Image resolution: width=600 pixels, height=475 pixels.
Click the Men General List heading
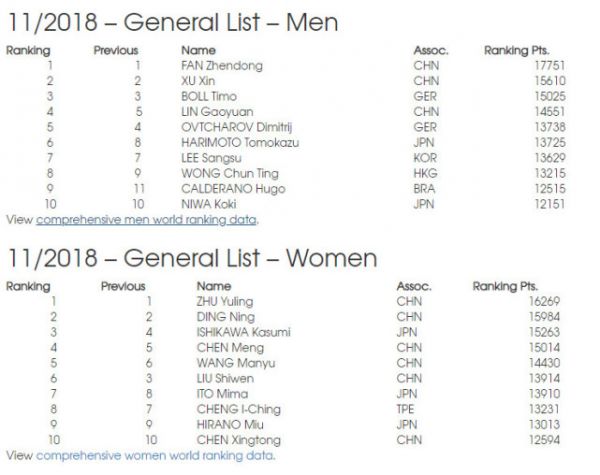pyautogui.click(x=173, y=23)
